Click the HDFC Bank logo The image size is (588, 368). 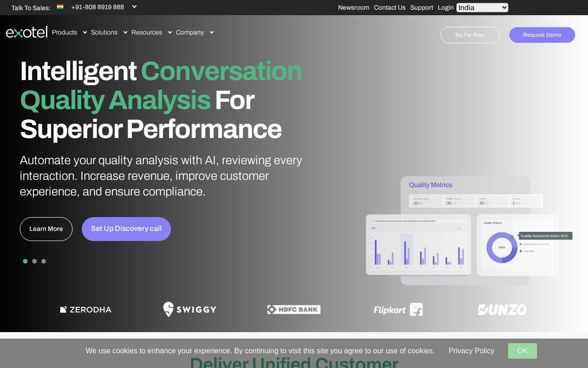coord(294,310)
